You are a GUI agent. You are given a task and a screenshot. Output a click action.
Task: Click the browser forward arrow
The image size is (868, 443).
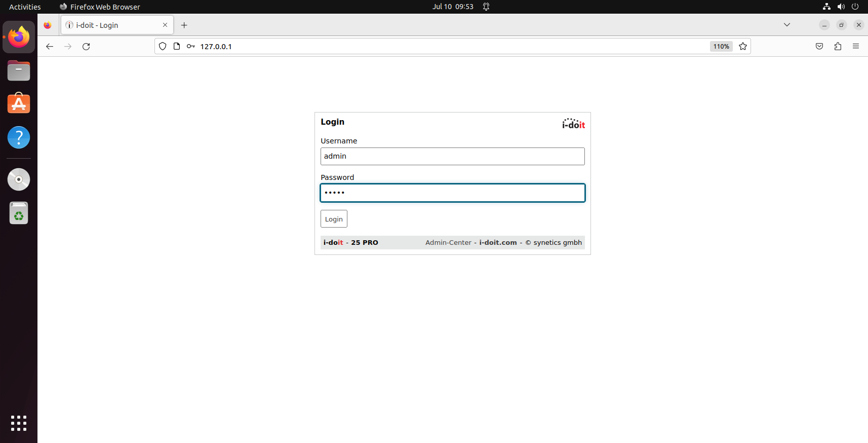point(68,46)
